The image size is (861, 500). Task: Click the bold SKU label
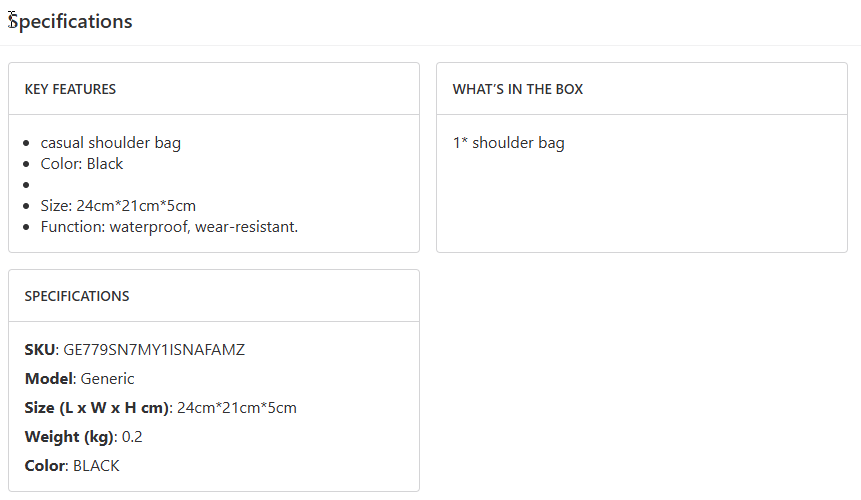40,350
